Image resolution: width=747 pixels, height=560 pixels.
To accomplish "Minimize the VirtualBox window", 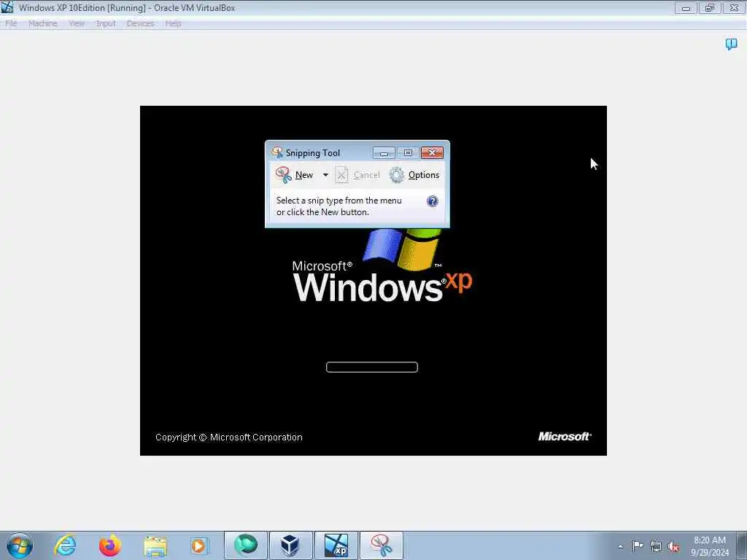I will tap(686, 7).
